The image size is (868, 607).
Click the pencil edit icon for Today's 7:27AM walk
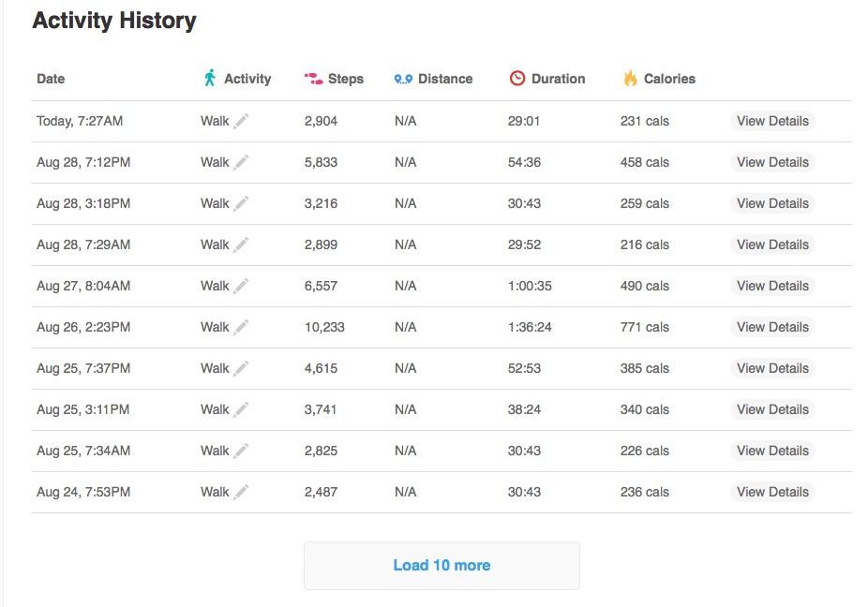pyautogui.click(x=241, y=121)
